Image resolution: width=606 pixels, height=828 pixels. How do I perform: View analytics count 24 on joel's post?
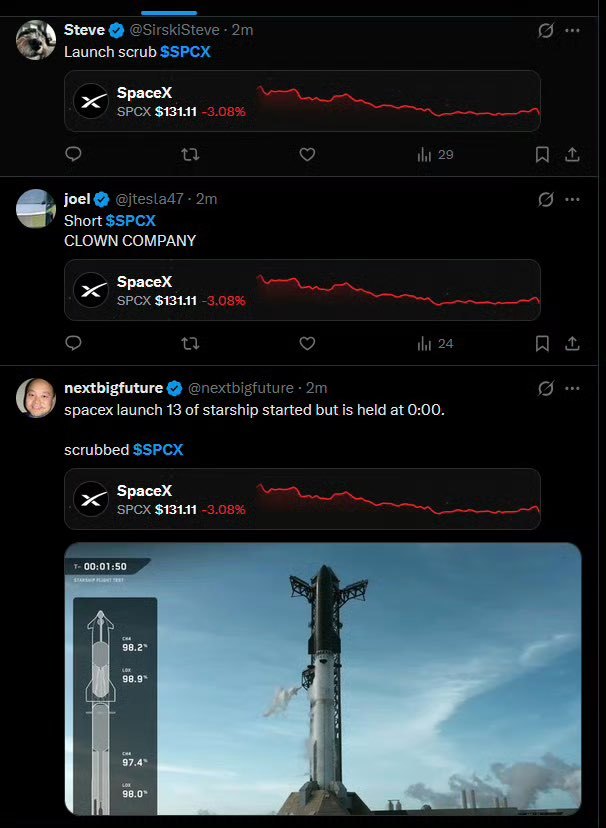click(435, 344)
